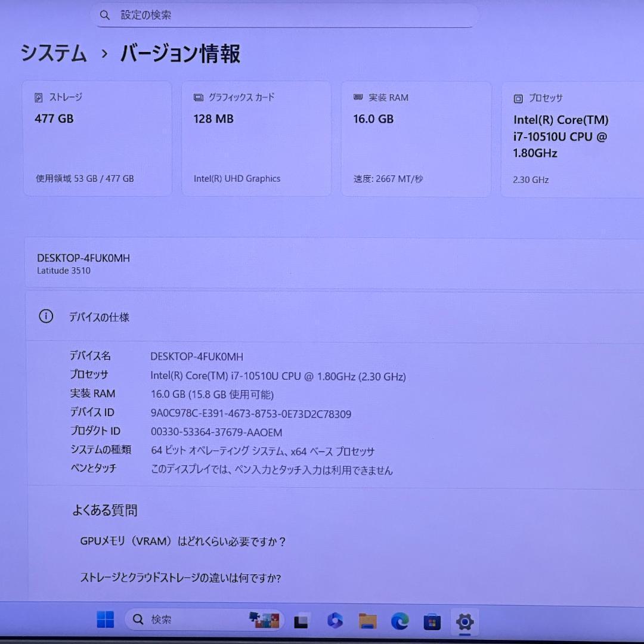This screenshot has width=644, height=644.
Task: Select the プロダクト ID value 00330-53364-37679-AAOEM
Action: click(x=216, y=432)
